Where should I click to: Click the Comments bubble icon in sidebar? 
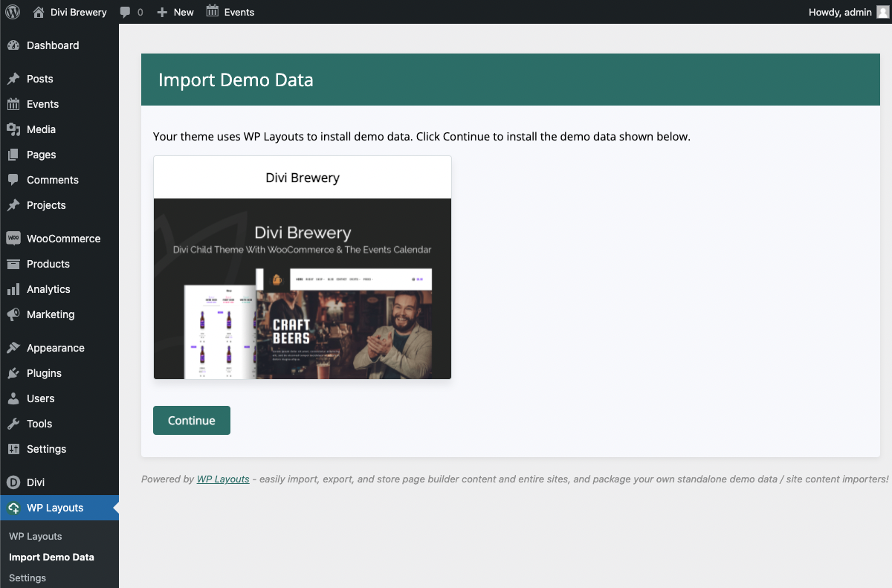13,180
